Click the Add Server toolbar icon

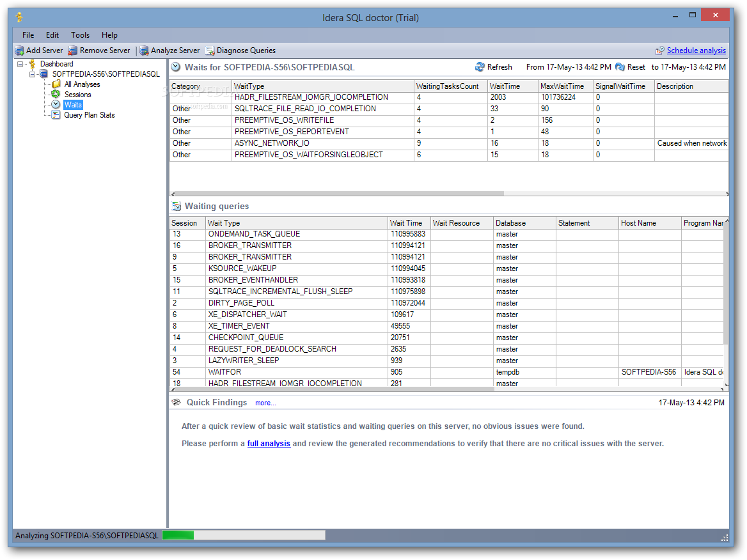pyautogui.click(x=20, y=51)
